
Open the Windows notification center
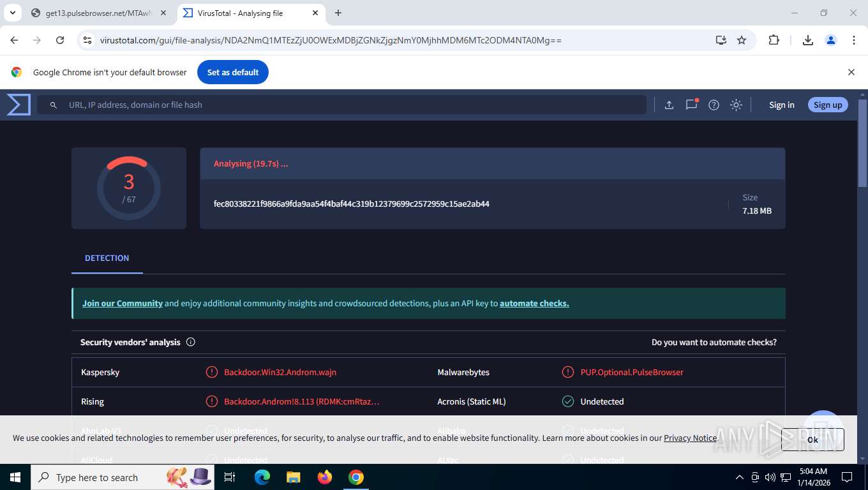click(847, 477)
